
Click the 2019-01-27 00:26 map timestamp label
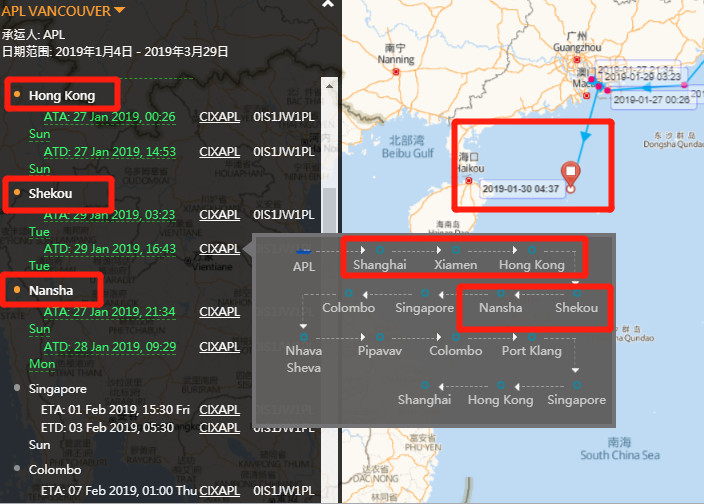651,100
